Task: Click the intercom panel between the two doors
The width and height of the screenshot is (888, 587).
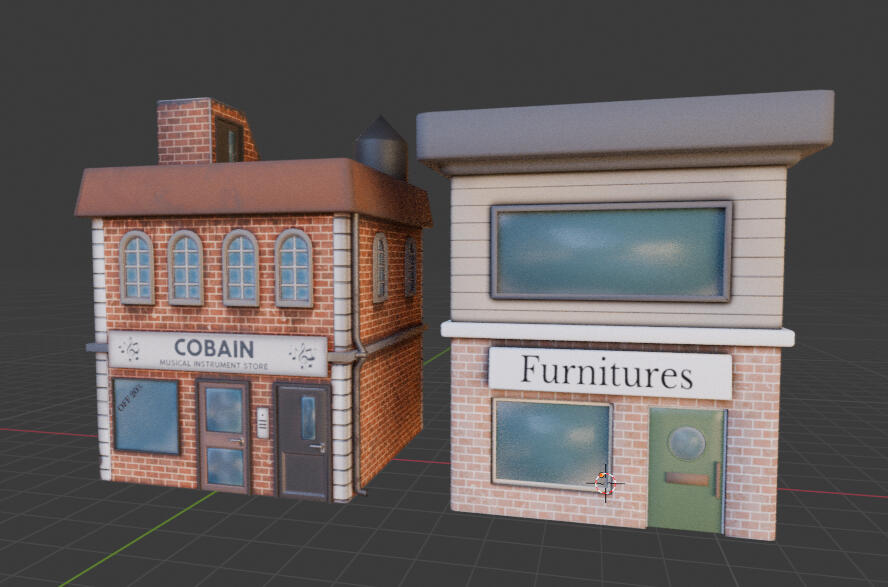Action: (262, 422)
